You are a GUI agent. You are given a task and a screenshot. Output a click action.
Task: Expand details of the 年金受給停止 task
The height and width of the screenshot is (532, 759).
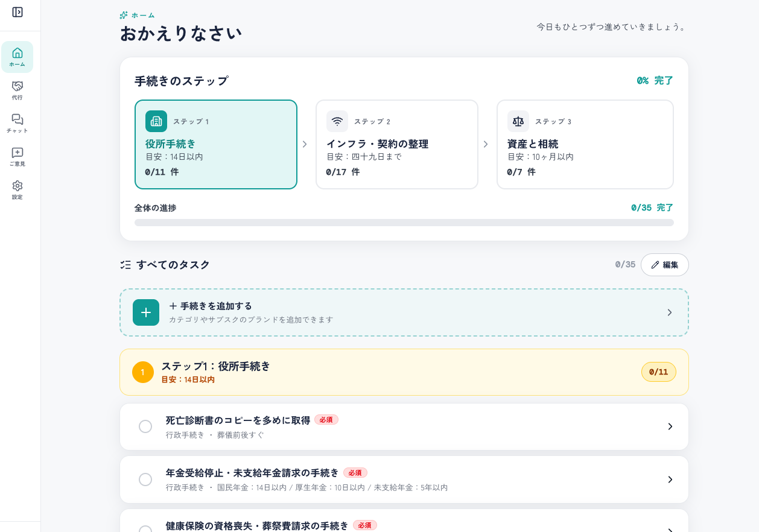[x=670, y=480]
